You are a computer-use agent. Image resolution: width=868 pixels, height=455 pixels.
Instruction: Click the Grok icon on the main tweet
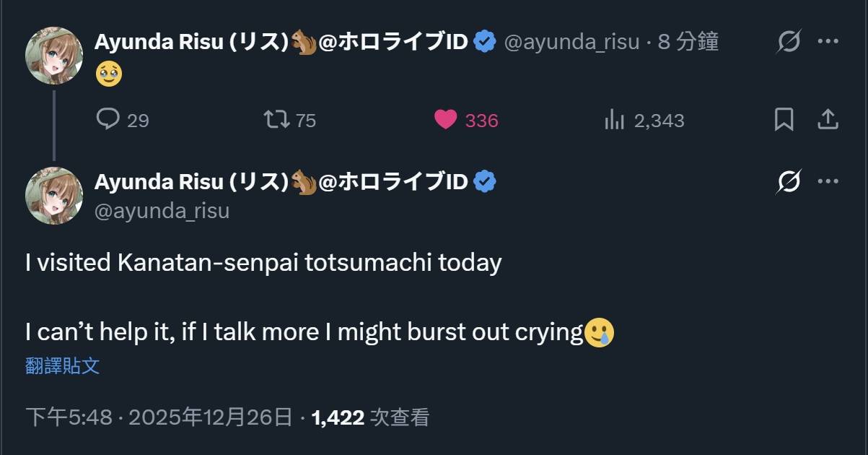click(x=789, y=182)
